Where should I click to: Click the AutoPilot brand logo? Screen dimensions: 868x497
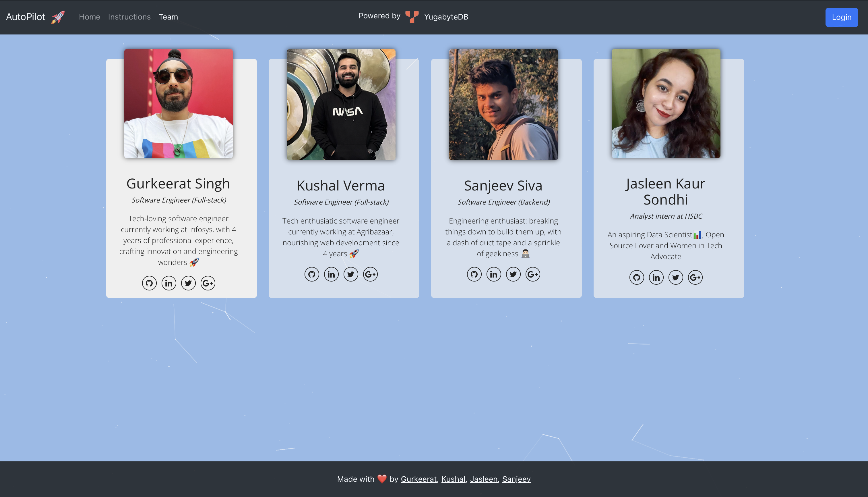click(x=35, y=17)
